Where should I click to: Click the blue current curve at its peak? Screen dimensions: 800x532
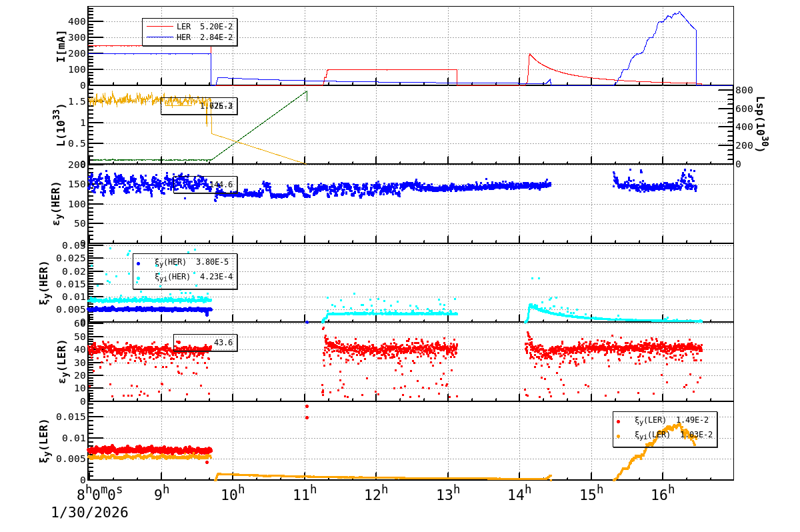(x=680, y=12)
